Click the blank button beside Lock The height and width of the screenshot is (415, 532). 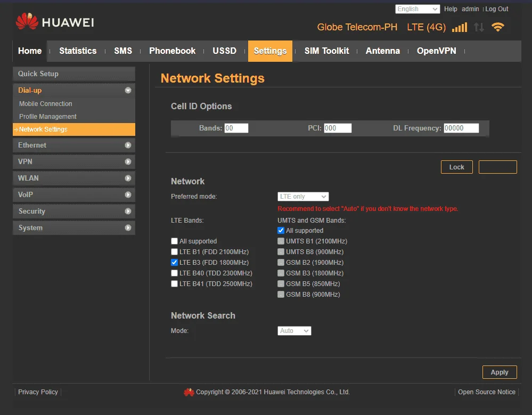[x=498, y=167]
